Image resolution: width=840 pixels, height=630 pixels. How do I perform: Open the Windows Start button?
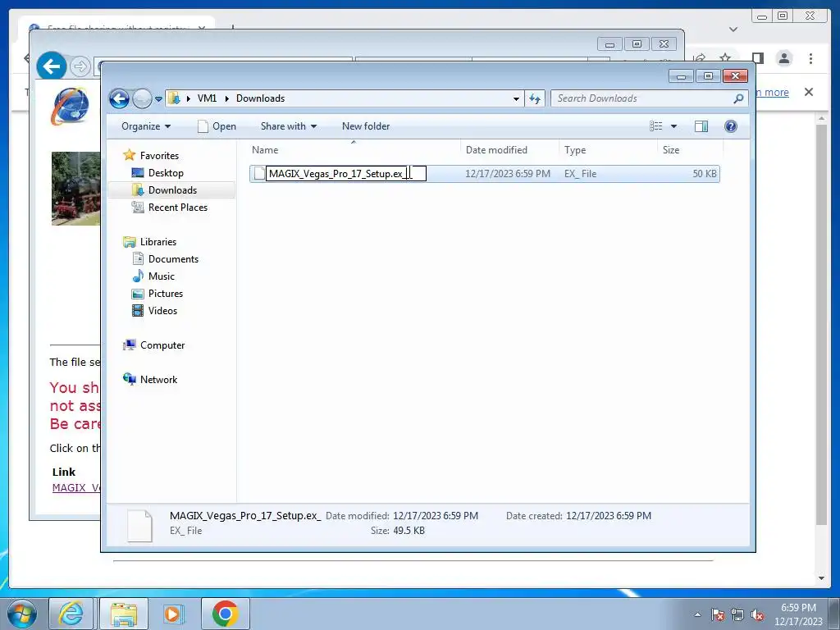click(x=22, y=614)
